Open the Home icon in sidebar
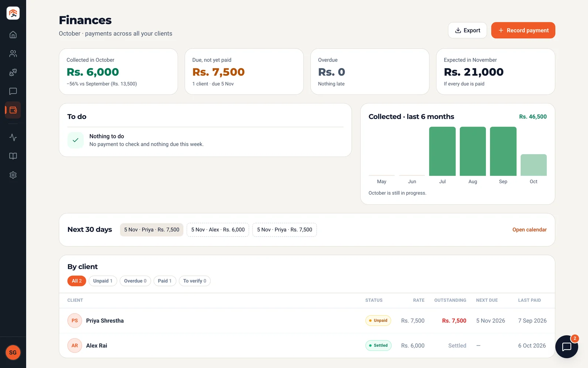 (x=13, y=35)
